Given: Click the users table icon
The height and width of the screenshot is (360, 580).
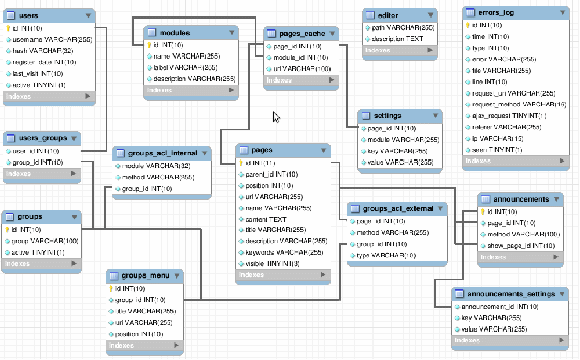Looking at the screenshot, I should [x=11, y=16].
